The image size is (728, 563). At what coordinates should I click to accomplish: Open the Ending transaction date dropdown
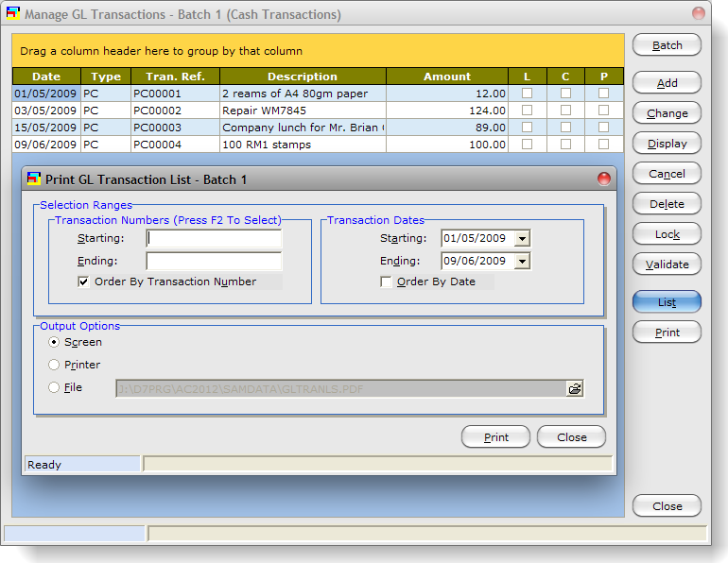click(x=522, y=261)
